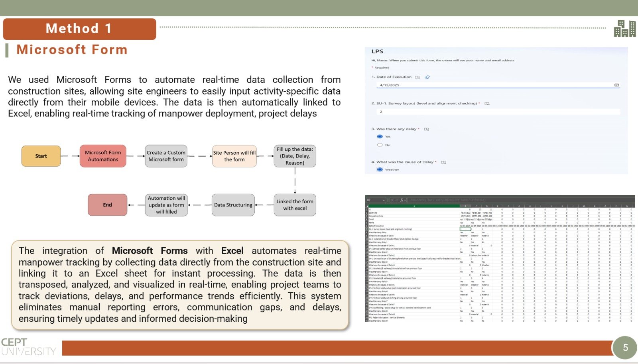The height and width of the screenshot is (364, 638).
Task: Select the active Excel cell B7
Action: click(465, 229)
